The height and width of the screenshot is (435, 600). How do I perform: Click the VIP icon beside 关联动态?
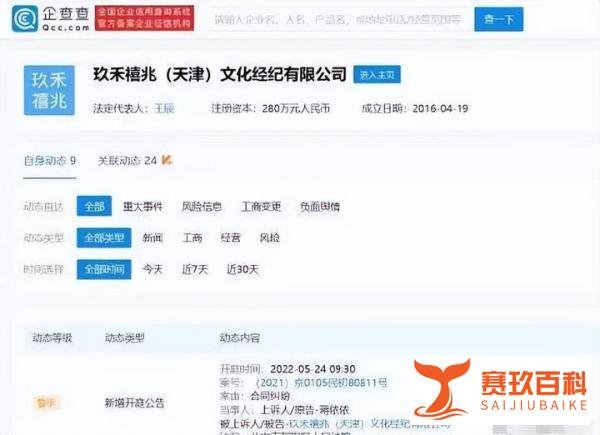[167, 160]
